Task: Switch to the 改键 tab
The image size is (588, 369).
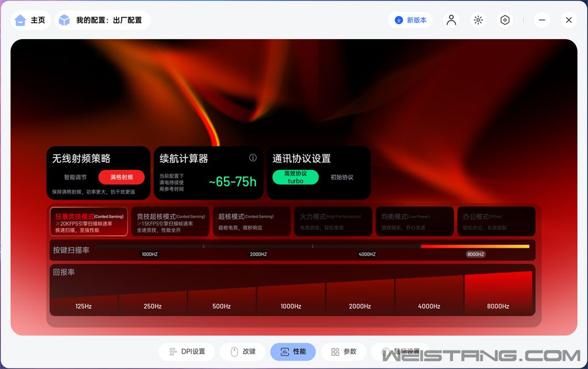Action: (x=243, y=351)
